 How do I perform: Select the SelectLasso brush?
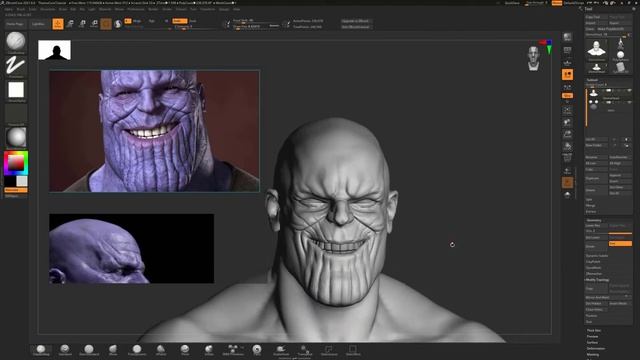[329, 350]
